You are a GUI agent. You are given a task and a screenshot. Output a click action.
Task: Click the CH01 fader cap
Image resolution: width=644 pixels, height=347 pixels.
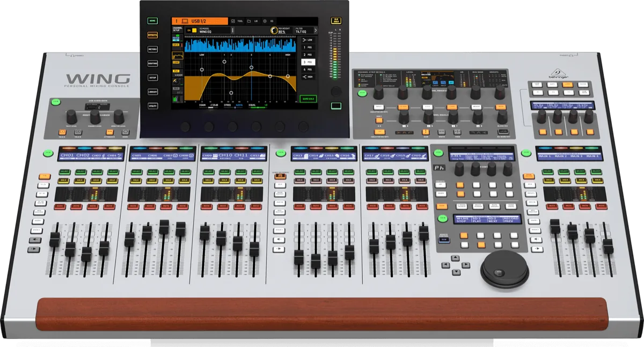coord(55,240)
